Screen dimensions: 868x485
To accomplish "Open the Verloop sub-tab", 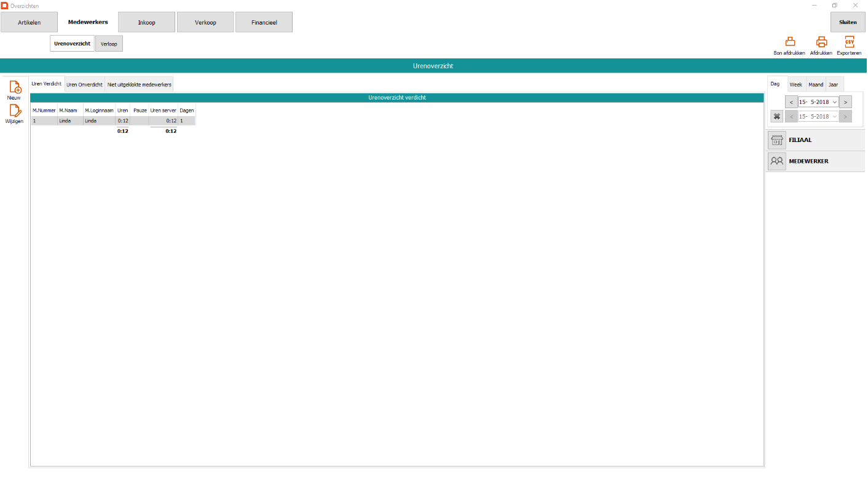I will click(109, 44).
